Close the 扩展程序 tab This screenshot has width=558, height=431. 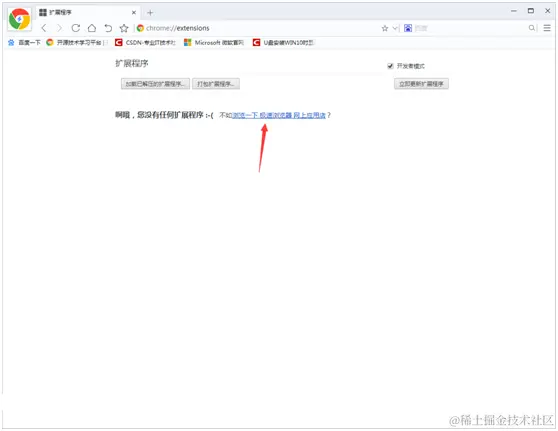tap(134, 12)
